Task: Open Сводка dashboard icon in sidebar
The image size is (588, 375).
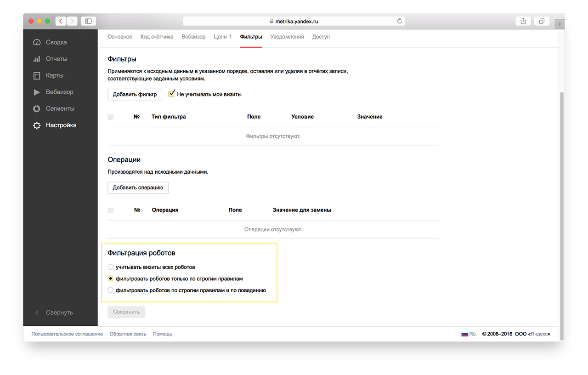Action: (x=37, y=42)
